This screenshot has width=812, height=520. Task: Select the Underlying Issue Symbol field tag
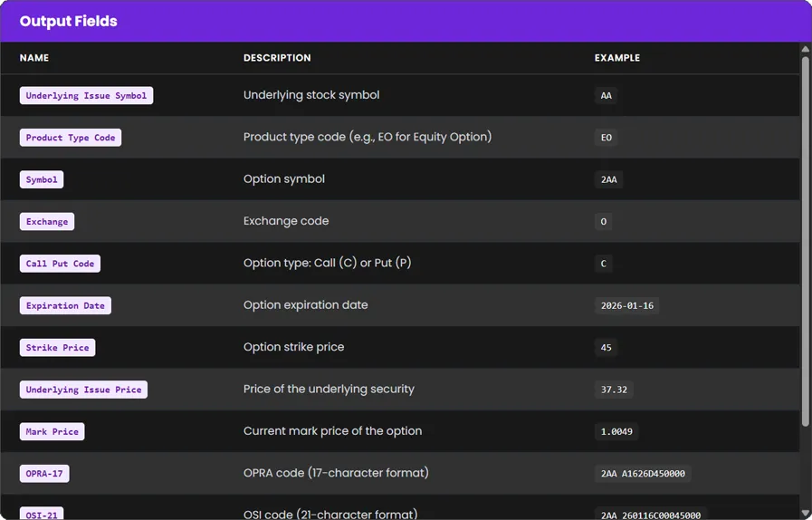tap(87, 95)
